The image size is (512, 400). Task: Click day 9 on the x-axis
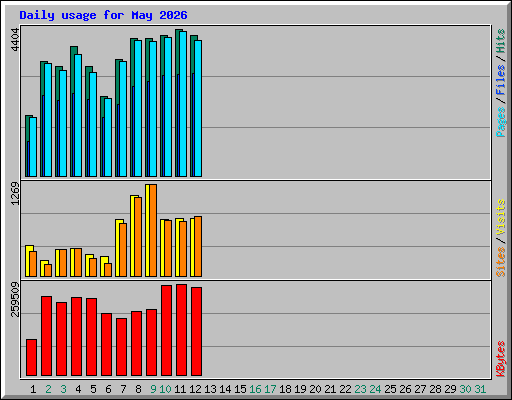153,389
